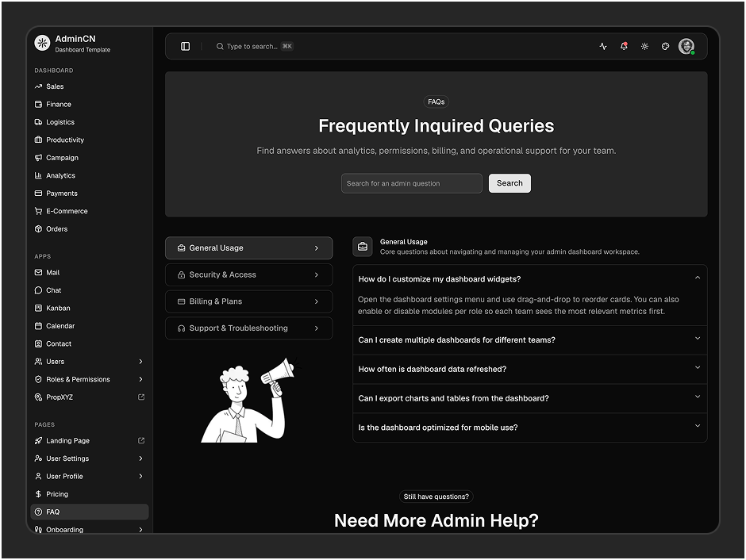Click the Kanban board icon
The height and width of the screenshot is (560, 746).
point(39,308)
